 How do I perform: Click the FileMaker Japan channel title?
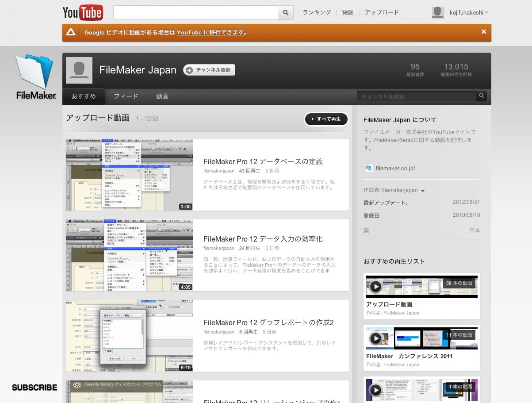pos(138,70)
